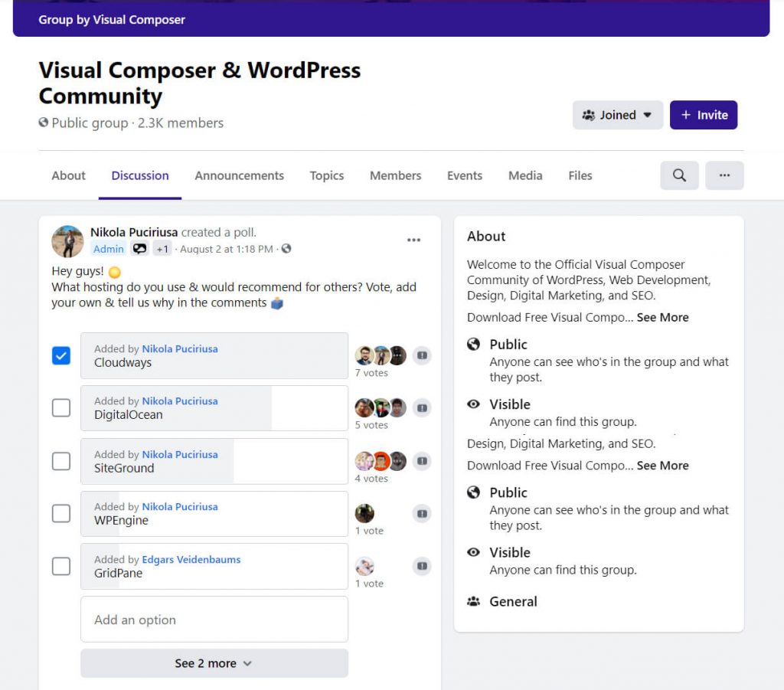Click the voter info icon for Cloudways
The width and height of the screenshot is (784, 690).
[x=422, y=355]
